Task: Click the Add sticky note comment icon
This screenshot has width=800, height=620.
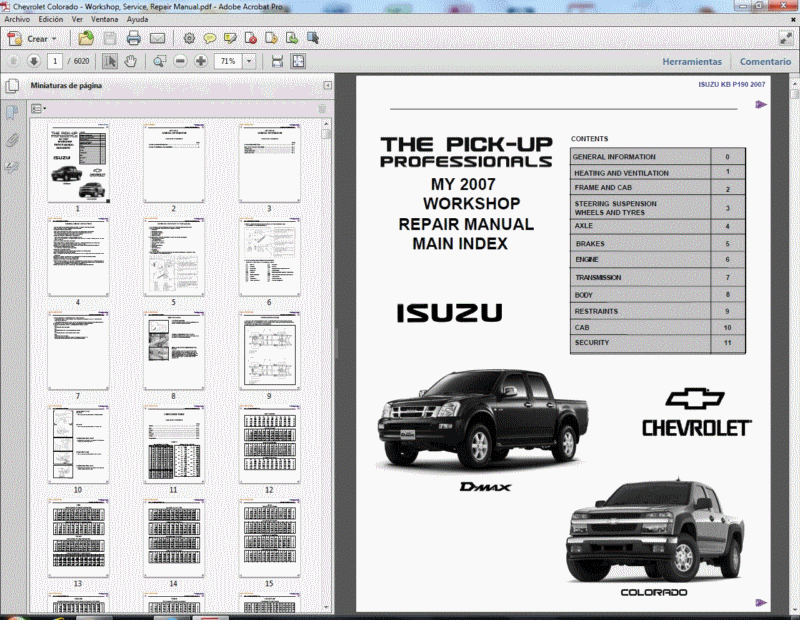Action: (210, 38)
